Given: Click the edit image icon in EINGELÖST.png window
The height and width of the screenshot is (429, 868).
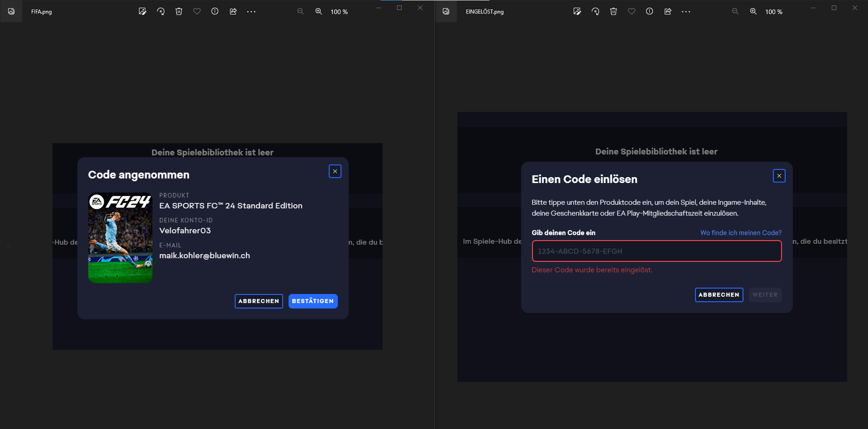Looking at the screenshot, I should click(577, 12).
